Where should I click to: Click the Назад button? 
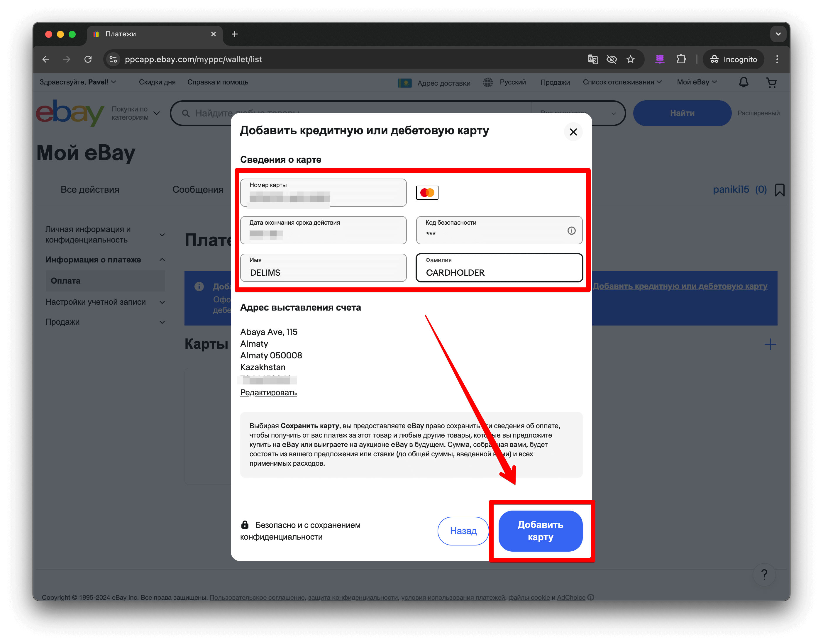point(463,531)
